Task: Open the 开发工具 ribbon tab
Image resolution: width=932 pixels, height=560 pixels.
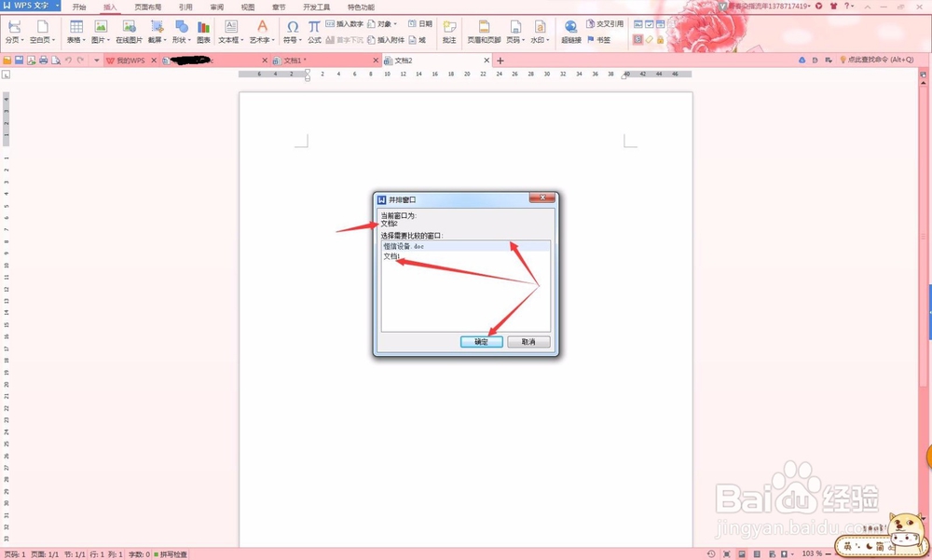Action: (316, 7)
